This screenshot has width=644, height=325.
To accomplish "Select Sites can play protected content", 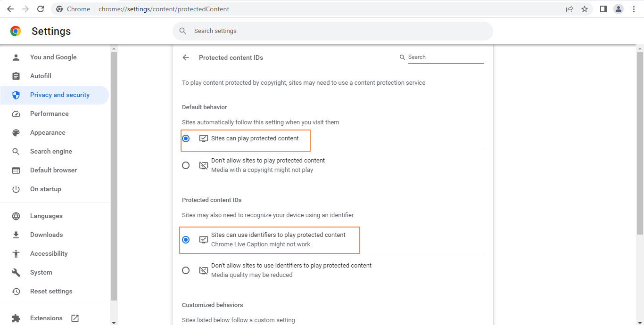I will (186, 138).
